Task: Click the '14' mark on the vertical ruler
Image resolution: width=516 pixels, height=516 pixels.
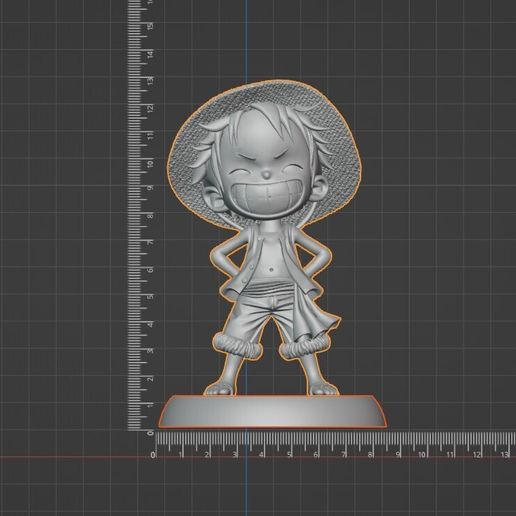Action: (151, 54)
